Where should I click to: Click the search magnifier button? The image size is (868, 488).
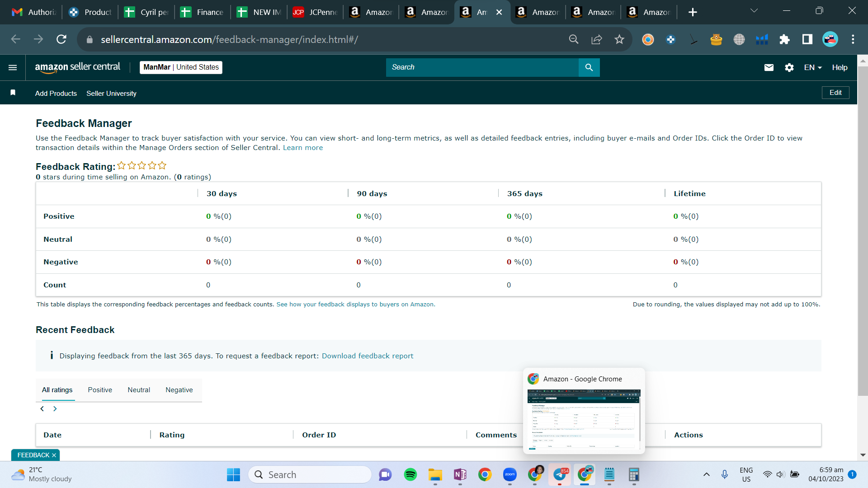(589, 67)
